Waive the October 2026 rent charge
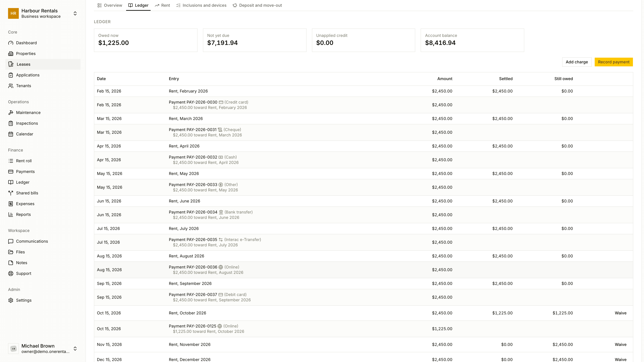The height and width of the screenshot is (362, 644). click(621, 313)
